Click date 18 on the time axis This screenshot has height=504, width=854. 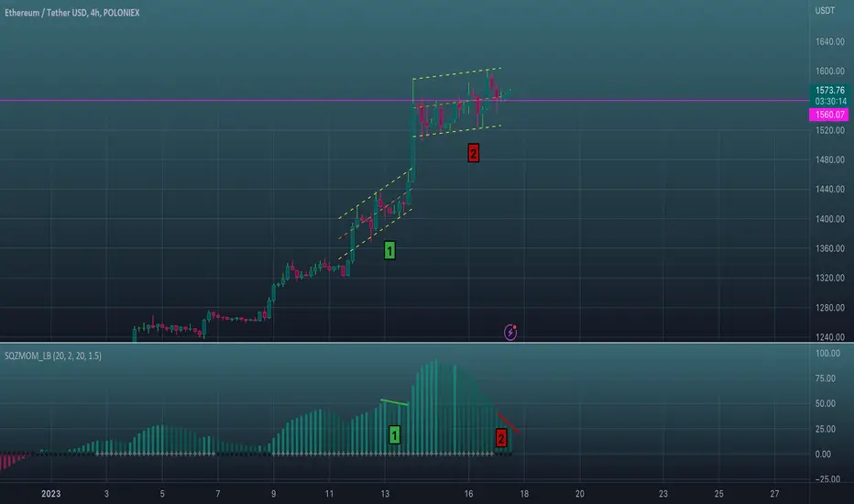[524, 494]
